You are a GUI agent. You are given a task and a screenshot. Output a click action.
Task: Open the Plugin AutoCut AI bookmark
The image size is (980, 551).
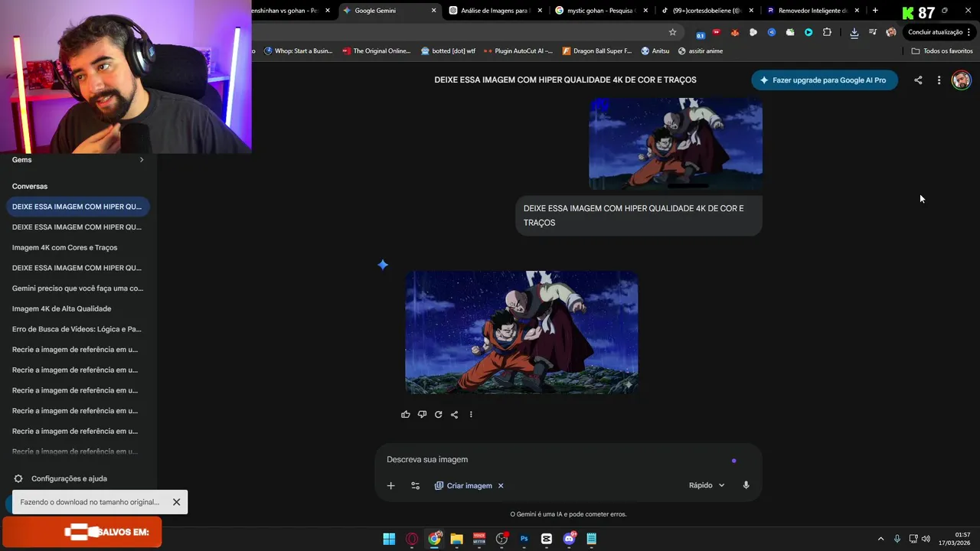(x=518, y=51)
